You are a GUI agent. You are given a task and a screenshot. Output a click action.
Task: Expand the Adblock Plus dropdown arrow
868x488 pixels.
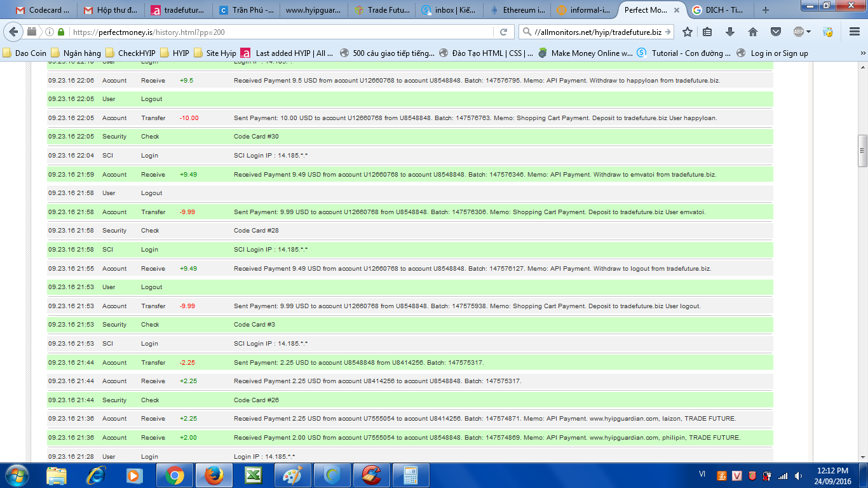(808, 32)
